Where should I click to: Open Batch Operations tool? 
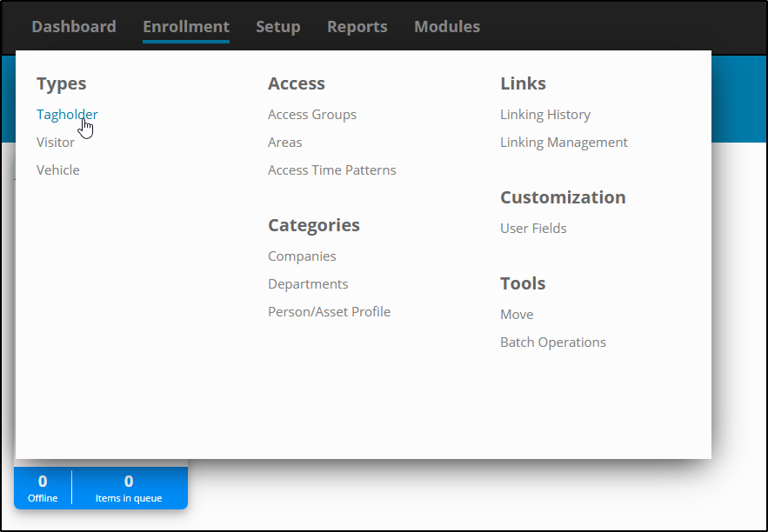(553, 342)
